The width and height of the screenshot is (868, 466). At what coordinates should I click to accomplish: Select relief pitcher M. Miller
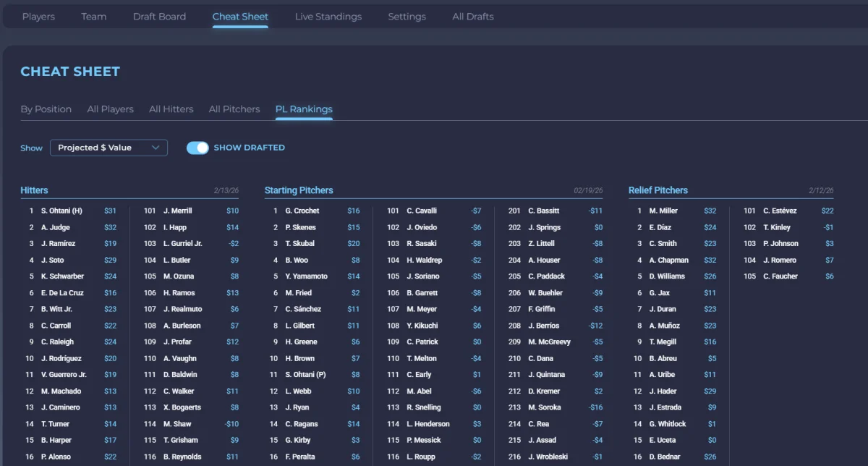(x=663, y=211)
